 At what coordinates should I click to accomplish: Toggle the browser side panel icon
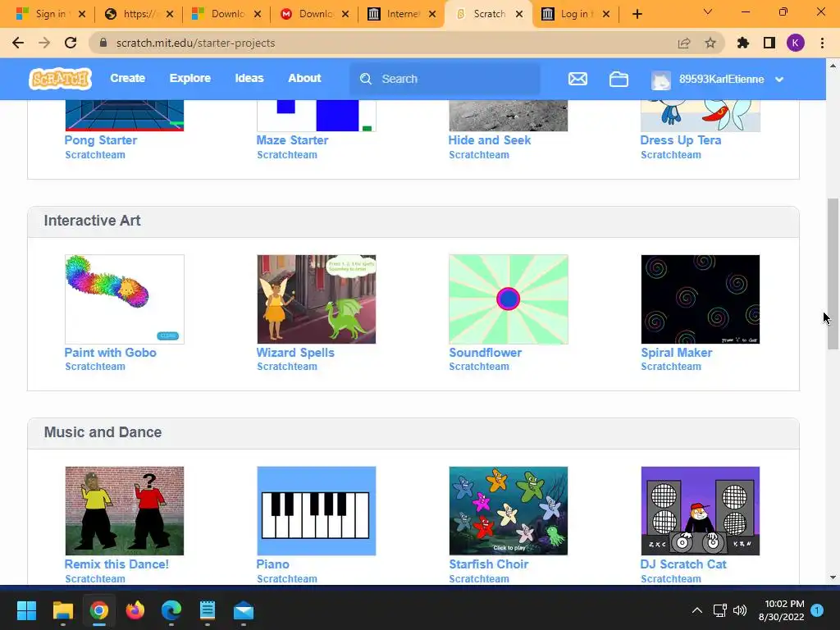pos(769,43)
